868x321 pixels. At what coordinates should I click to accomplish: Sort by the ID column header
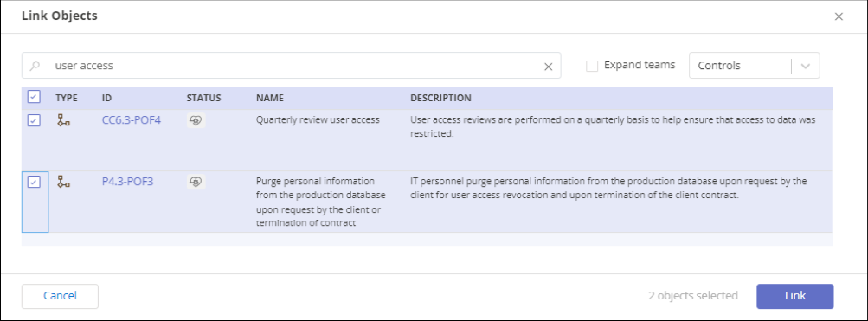106,98
